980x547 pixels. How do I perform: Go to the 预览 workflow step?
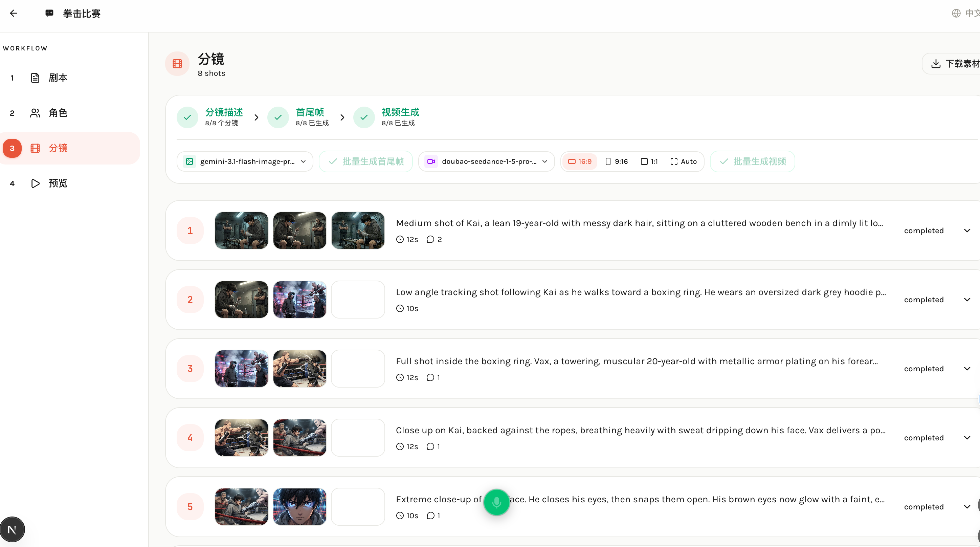58,183
